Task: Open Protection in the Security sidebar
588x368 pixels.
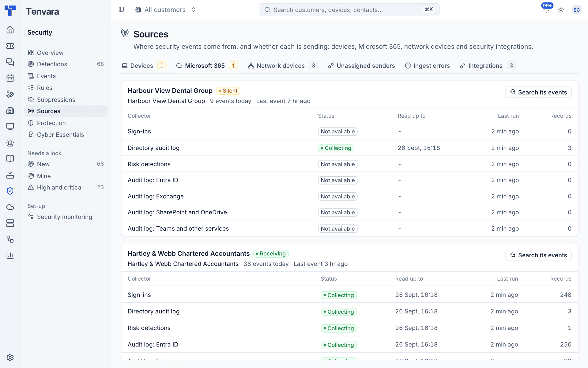Action: pyautogui.click(x=66, y=123)
